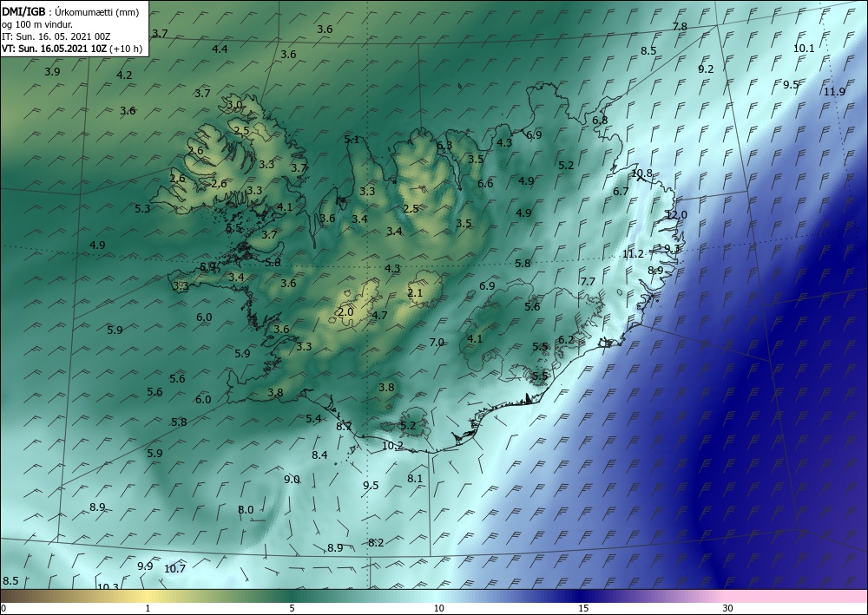Click the 12.0 value on the map
868x615 pixels.
point(676,214)
